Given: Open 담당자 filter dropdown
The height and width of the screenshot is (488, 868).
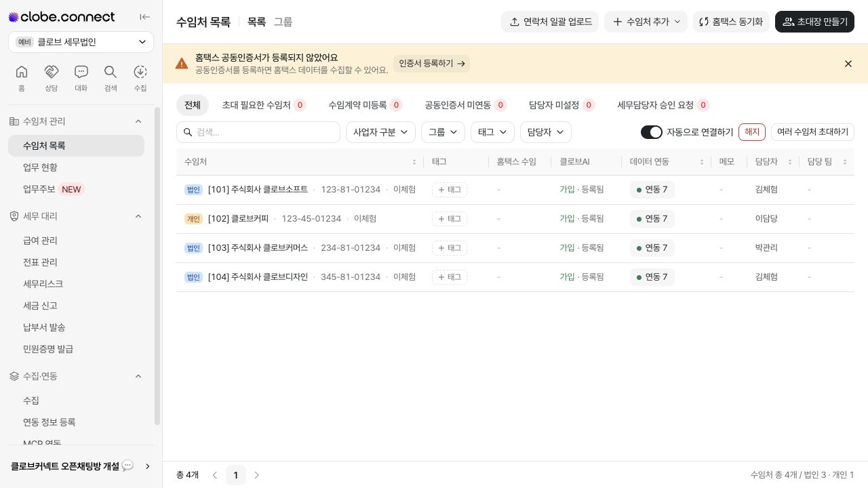Looking at the screenshot, I should click(546, 132).
